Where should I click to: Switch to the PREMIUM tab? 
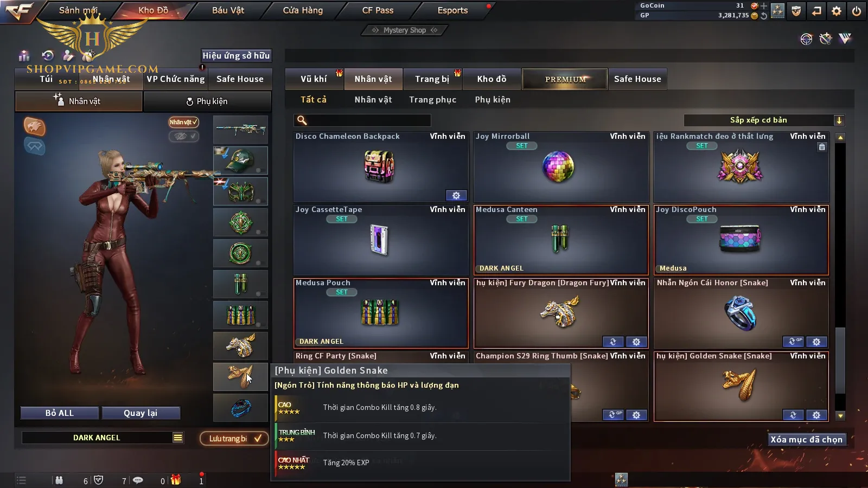click(565, 79)
